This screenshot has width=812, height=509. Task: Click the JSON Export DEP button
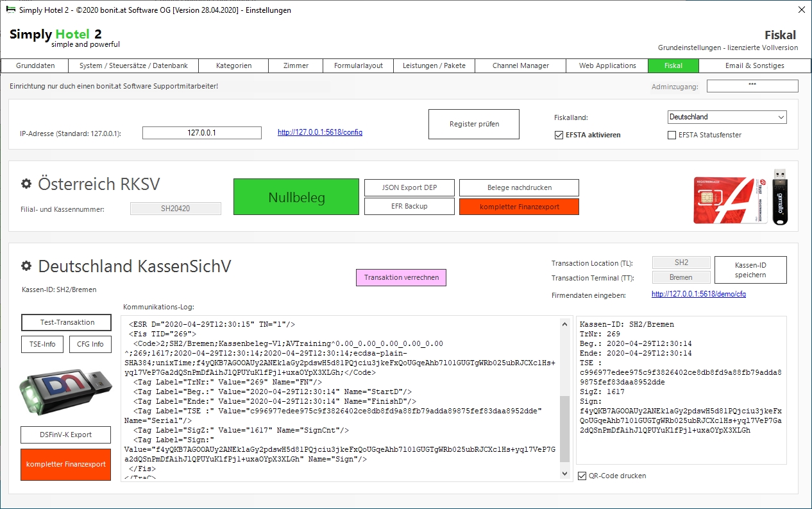pos(410,187)
